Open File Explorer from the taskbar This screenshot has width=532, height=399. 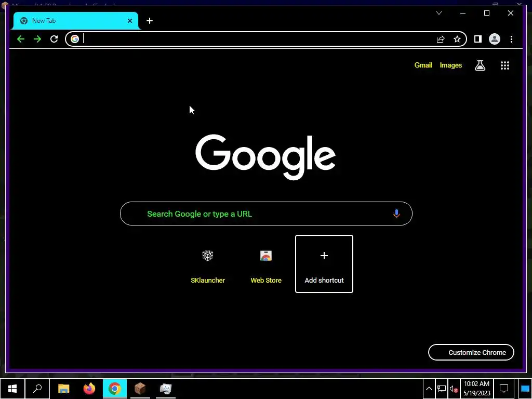[x=64, y=389]
